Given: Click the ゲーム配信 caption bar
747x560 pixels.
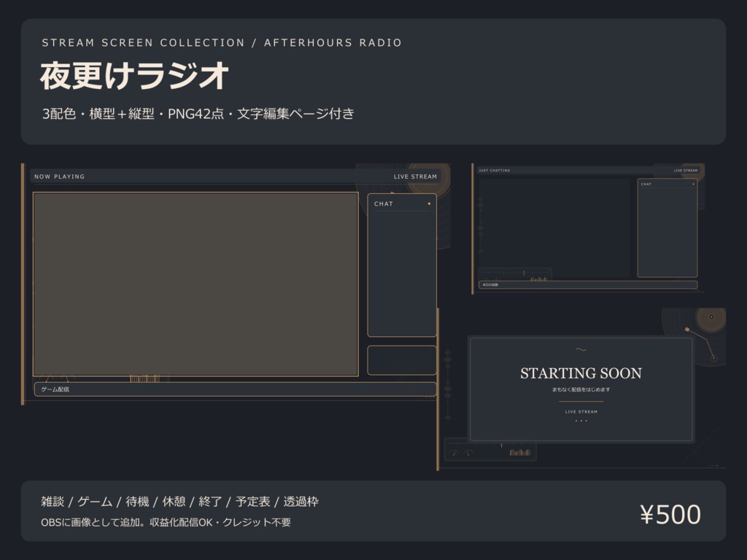Looking at the screenshot, I should [235, 389].
